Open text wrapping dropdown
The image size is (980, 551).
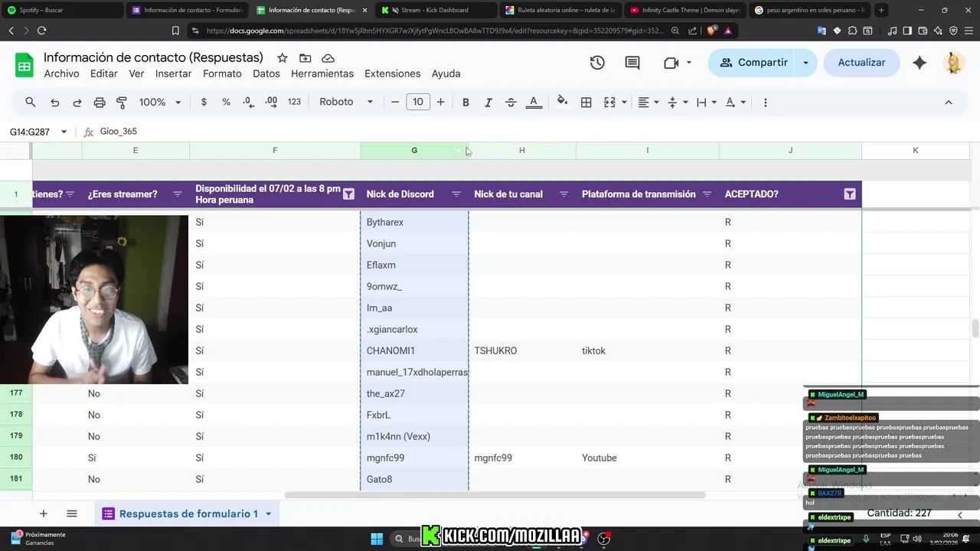[x=707, y=102]
